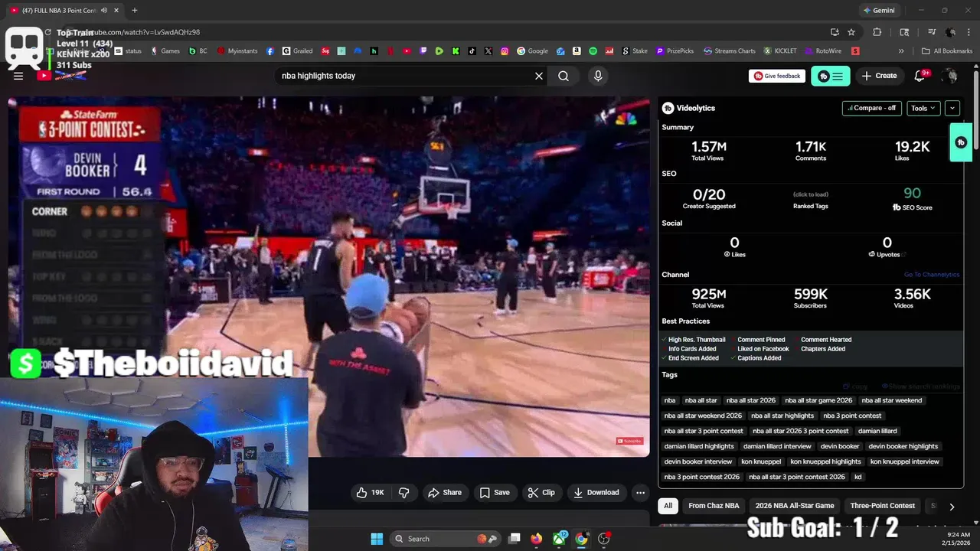Click the 'kd' tag

point(858,477)
